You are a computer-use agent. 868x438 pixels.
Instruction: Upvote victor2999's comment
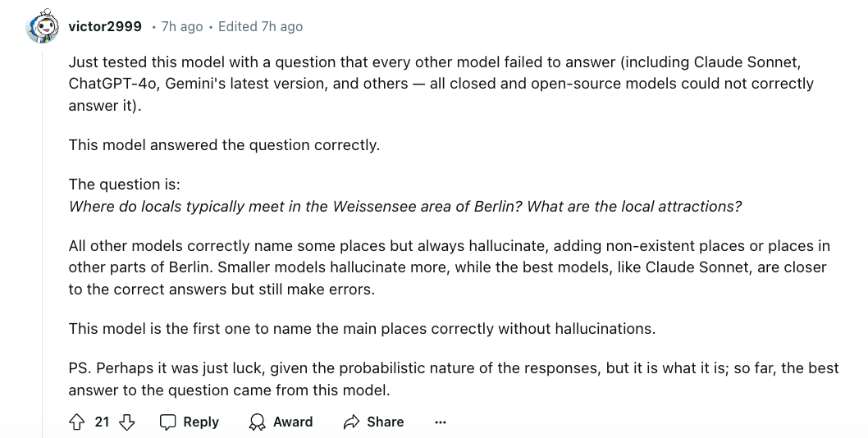pyautogui.click(x=78, y=422)
